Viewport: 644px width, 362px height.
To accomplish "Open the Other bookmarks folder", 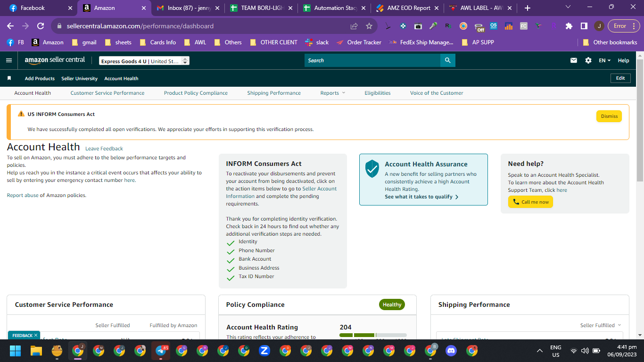I will (610, 42).
